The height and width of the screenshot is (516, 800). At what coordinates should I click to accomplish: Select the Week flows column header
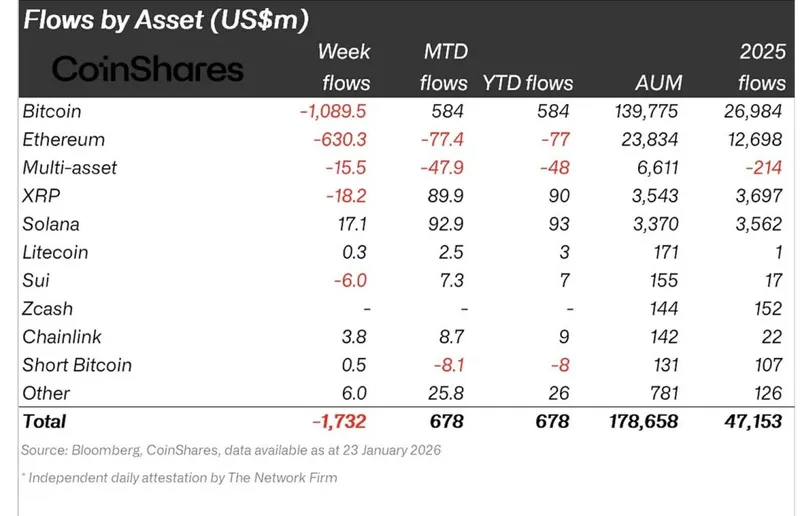[344, 67]
